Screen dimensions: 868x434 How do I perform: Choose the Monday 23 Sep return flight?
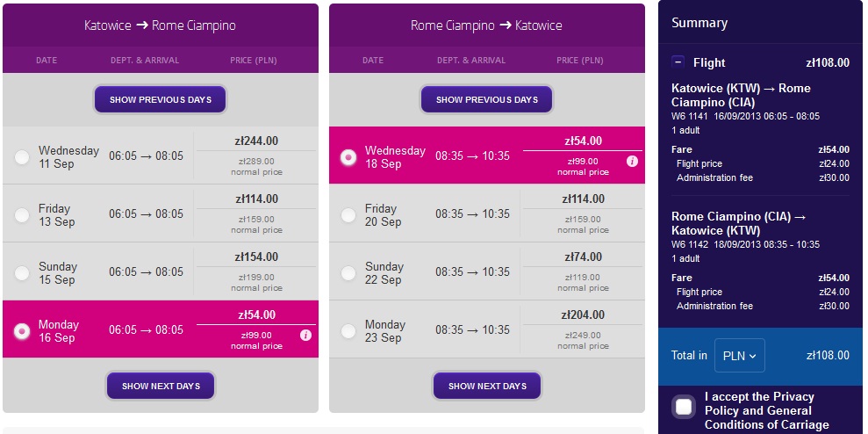click(x=348, y=331)
